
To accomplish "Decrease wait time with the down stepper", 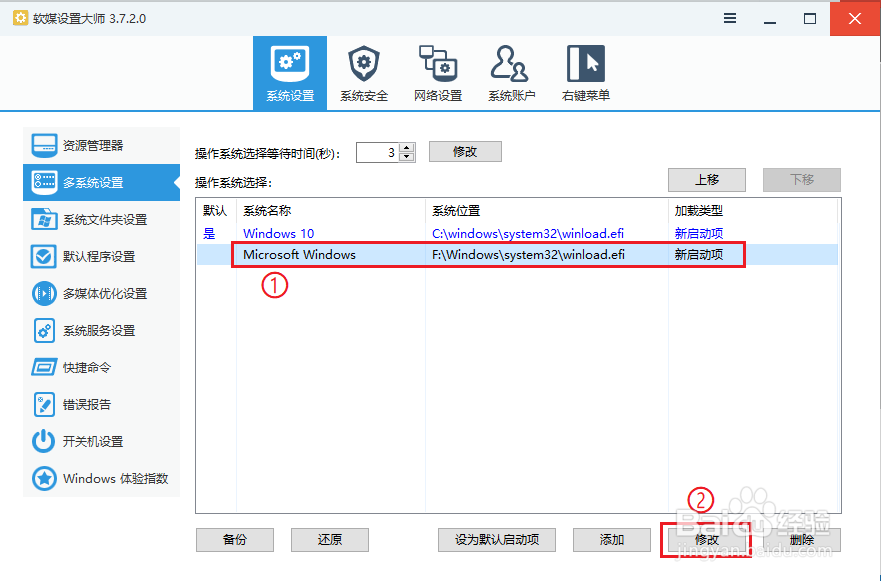I will [407, 157].
